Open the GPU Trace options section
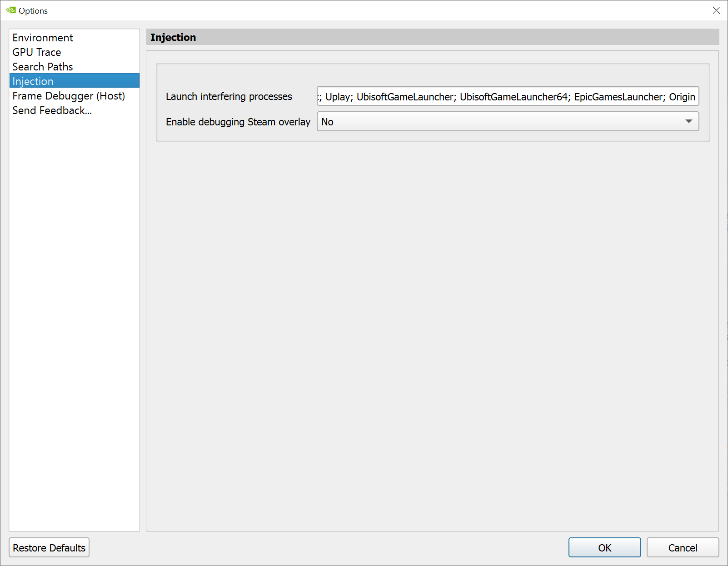728x566 pixels. [37, 52]
